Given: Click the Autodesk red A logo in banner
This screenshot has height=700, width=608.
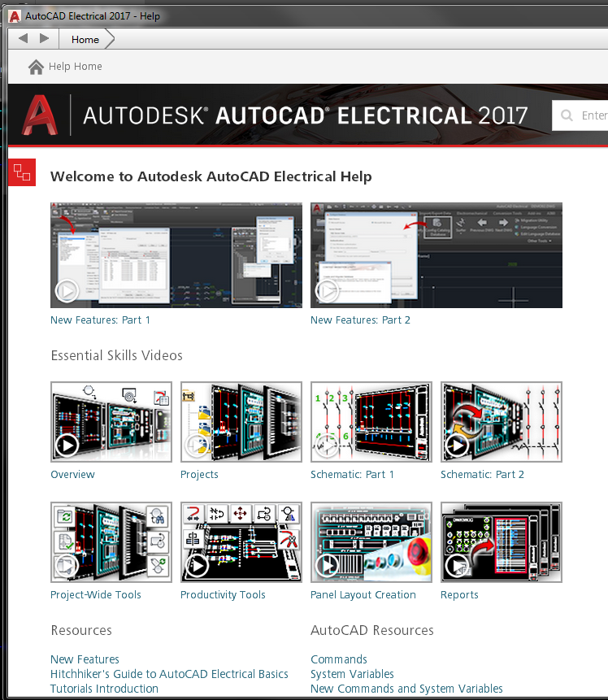Looking at the screenshot, I should (40, 115).
